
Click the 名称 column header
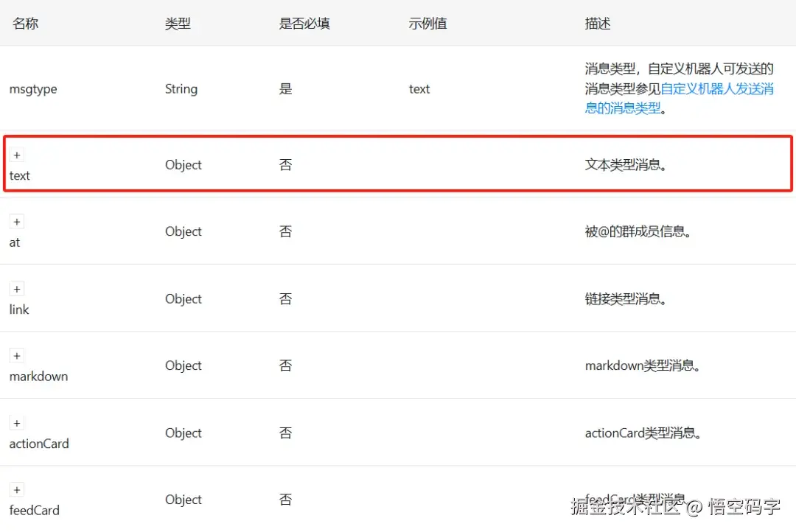click(25, 24)
